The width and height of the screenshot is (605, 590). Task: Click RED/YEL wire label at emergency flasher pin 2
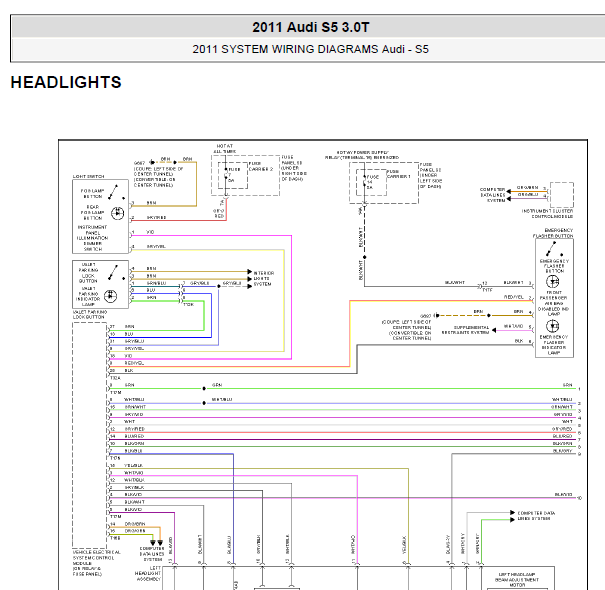coord(514,297)
